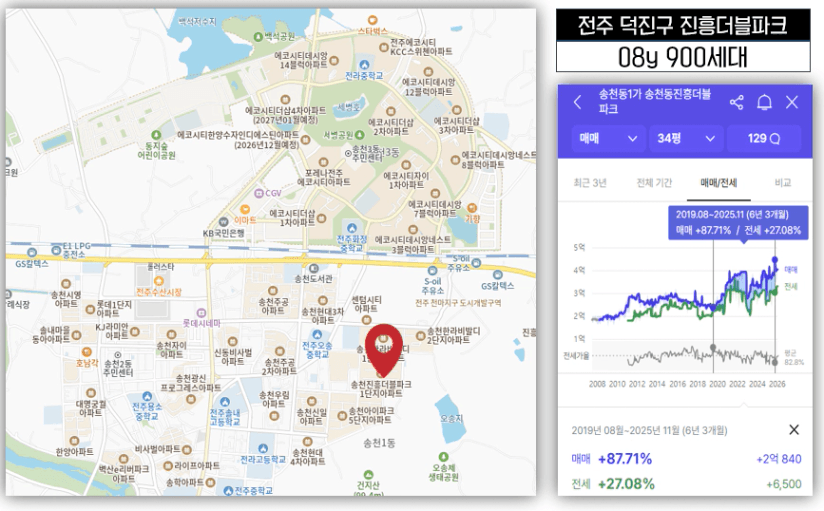This screenshot has width=824, height=511.
Task: Share the 송천동진흥더블파크 listing
Action: coord(737,102)
